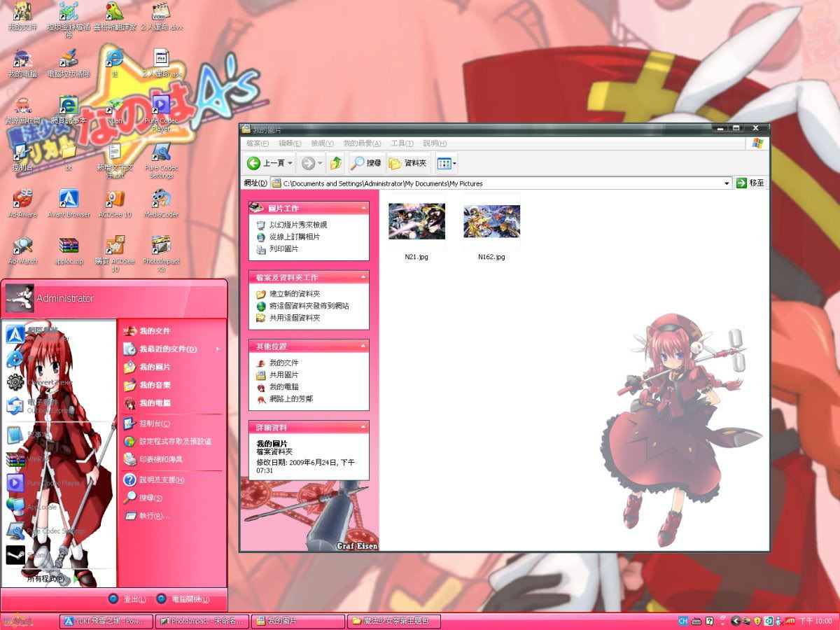Switch to PhotoImpact taskbar button
Screen dimensions: 840x630
[x=202, y=621]
